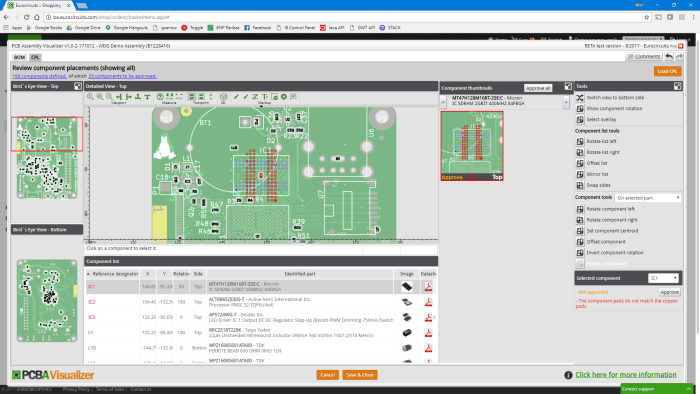Switch to the BOM tab

coord(19,58)
